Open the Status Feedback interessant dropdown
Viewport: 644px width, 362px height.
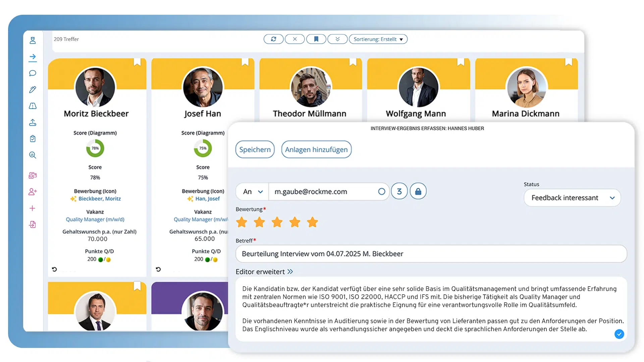tap(572, 198)
